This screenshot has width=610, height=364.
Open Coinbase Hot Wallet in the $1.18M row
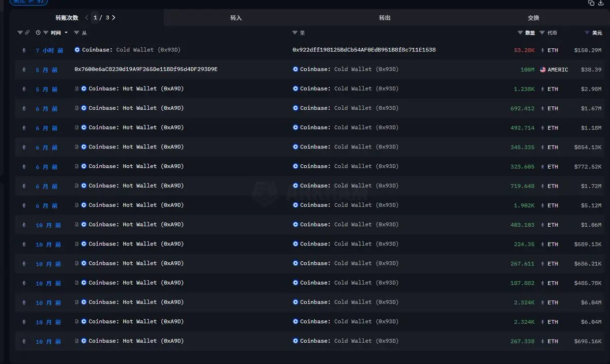[x=136, y=128]
